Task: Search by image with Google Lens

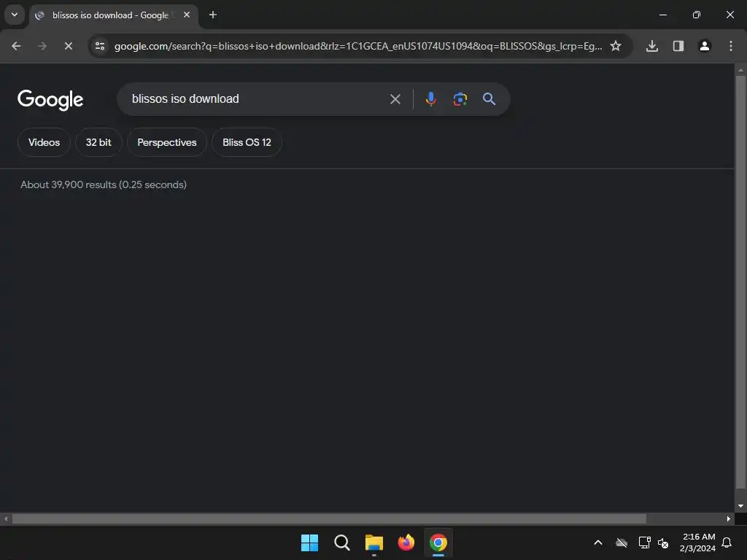Action: coord(460,99)
